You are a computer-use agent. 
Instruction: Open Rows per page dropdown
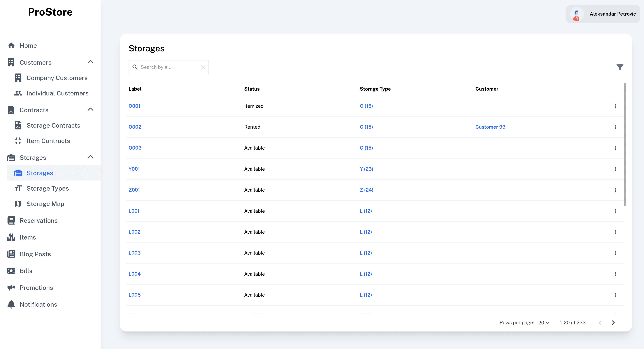(x=543, y=323)
